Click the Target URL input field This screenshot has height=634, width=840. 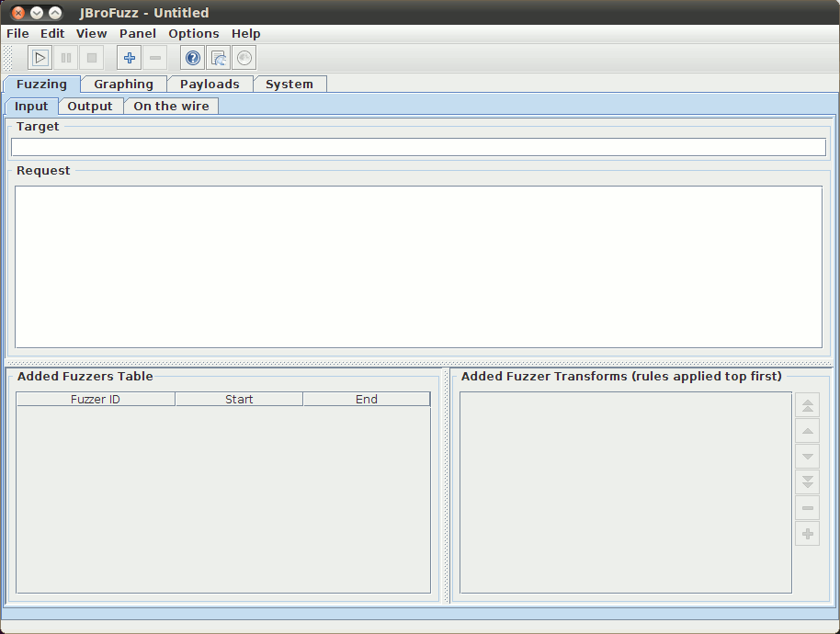(418, 147)
